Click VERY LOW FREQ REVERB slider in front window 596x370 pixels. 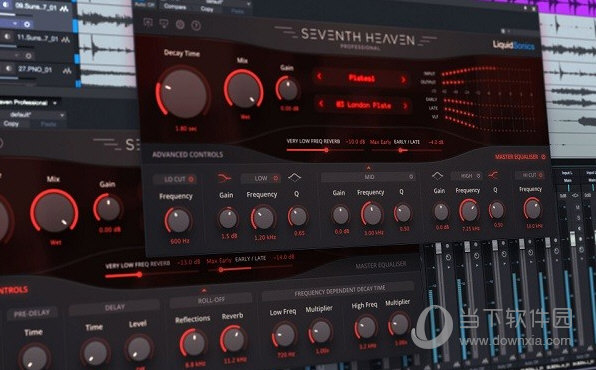pyautogui.click(x=325, y=150)
